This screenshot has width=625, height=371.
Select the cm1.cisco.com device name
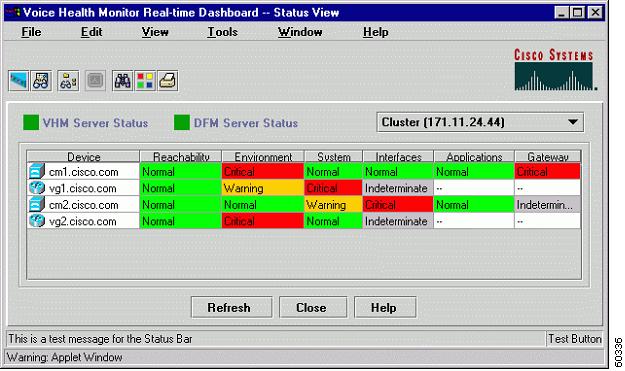[84, 172]
